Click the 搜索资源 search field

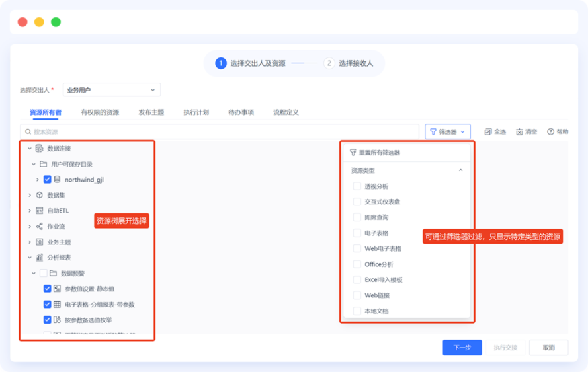point(220,131)
